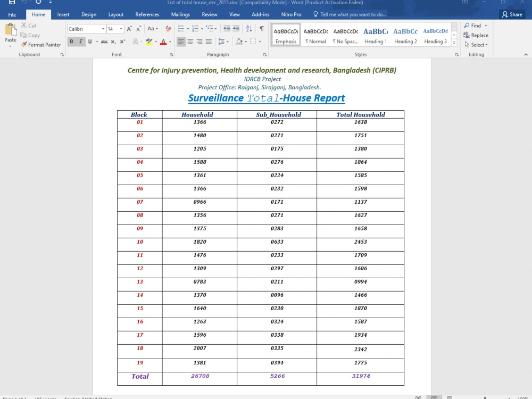Click the total household value 31974
Screen dimensions: 532x399
point(361,376)
